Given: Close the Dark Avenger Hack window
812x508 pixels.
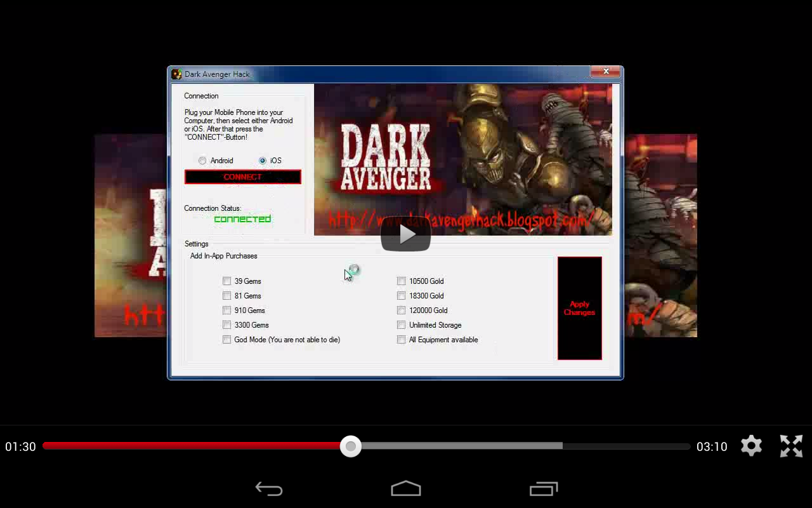Looking at the screenshot, I should coord(606,72).
